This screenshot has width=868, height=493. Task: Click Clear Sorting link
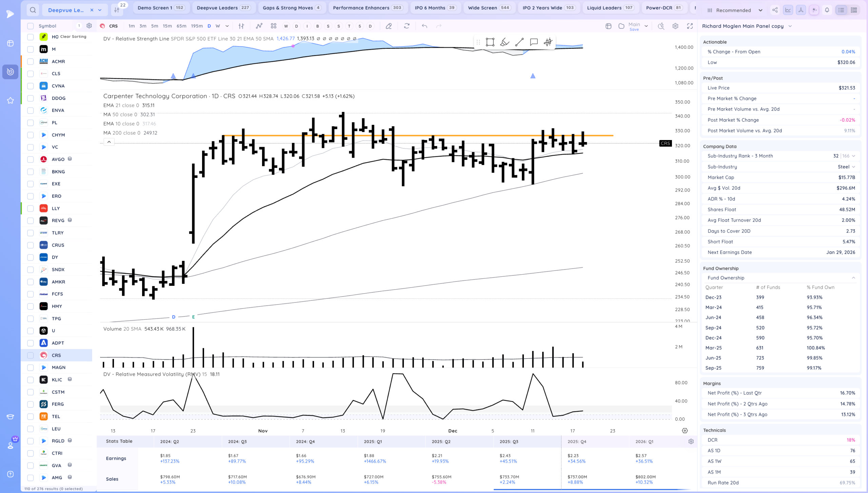click(73, 36)
